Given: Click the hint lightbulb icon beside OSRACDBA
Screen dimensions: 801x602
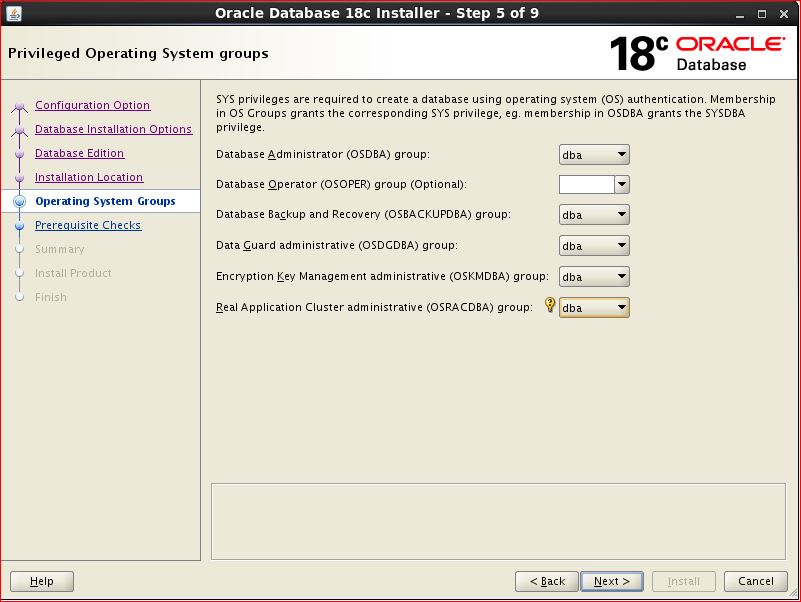Looking at the screenshot, I should [x=549, y=307].
